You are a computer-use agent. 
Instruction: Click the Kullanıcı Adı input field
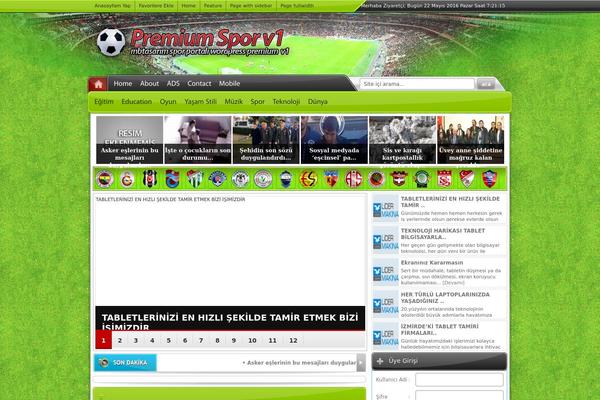pos(459,380)
